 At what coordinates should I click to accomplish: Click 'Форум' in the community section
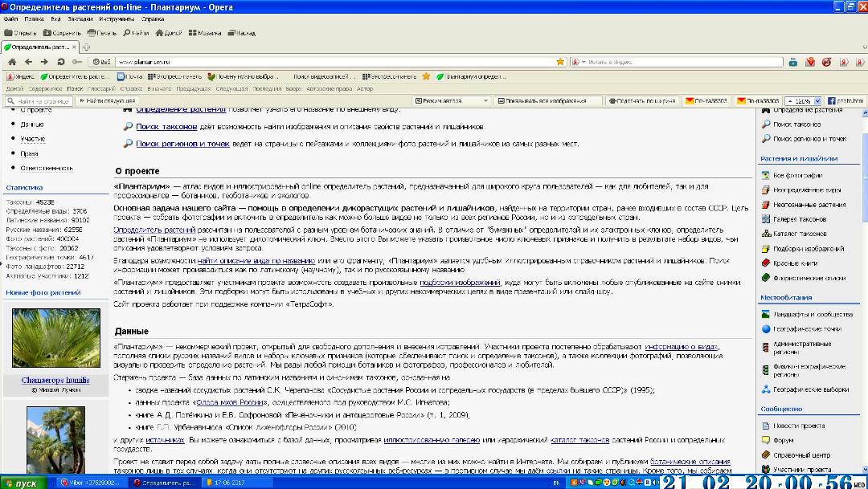783,440
